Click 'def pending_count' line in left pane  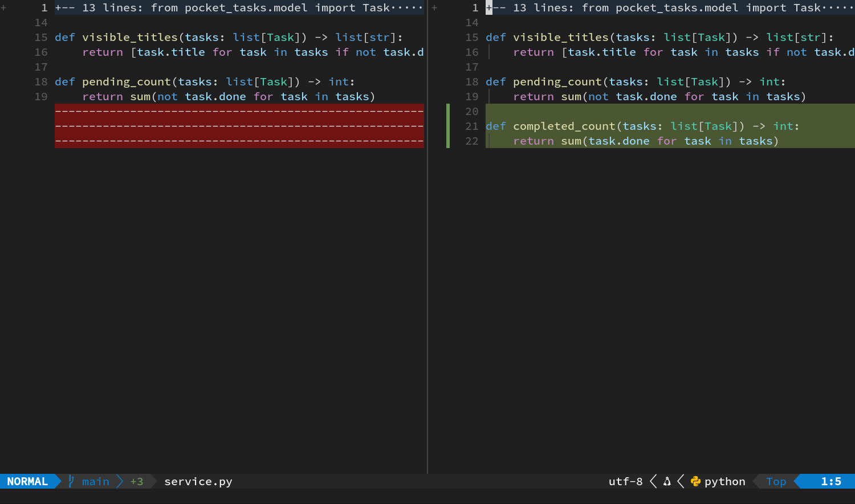205,82
